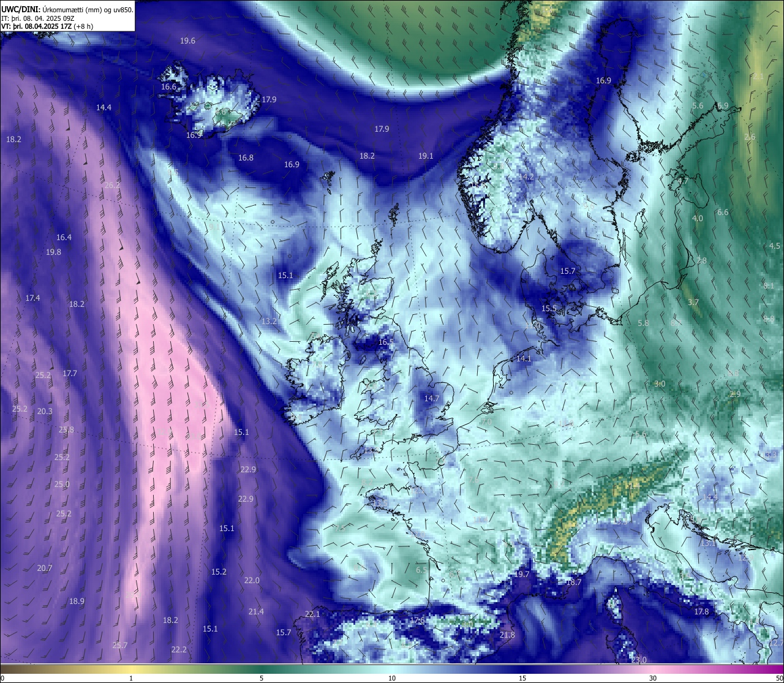Click the 21.8 value in the western Mediterranean
Screen dimensions: 784x683
[507, 635]
